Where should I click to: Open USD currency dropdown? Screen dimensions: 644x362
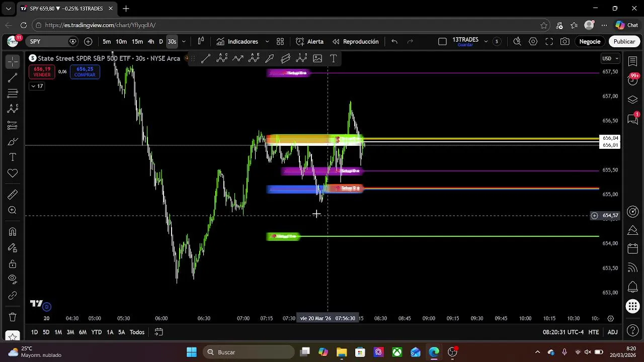pos(610,59)
